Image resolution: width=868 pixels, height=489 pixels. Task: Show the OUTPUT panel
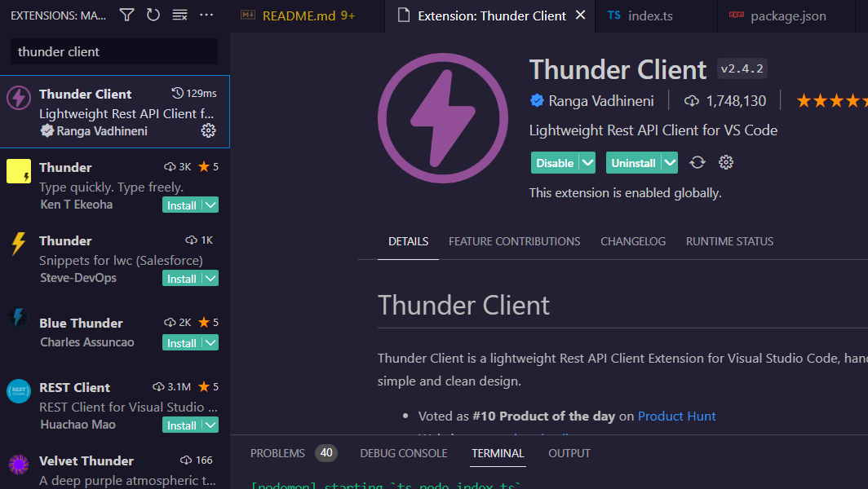click(569, 453)
